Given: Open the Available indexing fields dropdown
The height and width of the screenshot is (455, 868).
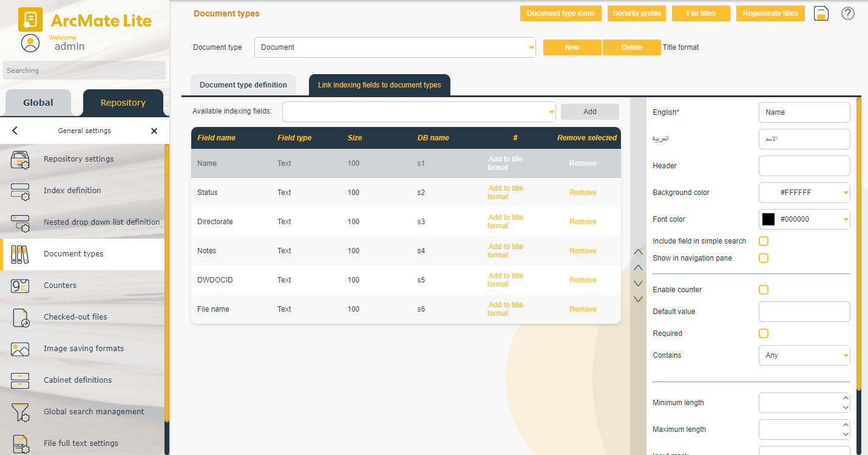Looking at the screenshot, I should [551, 112].
